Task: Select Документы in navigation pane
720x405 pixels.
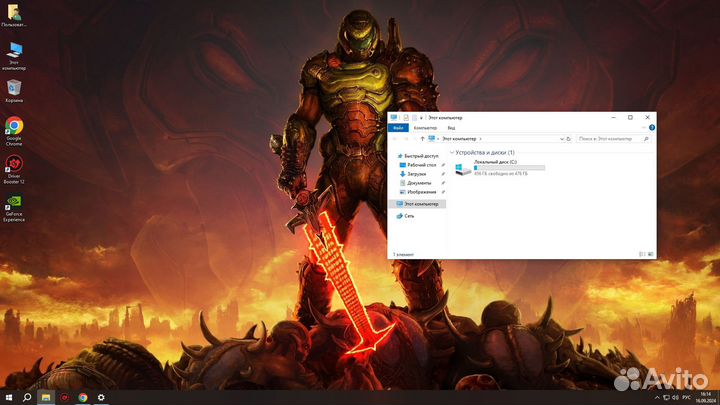Action: coord(417,183)
